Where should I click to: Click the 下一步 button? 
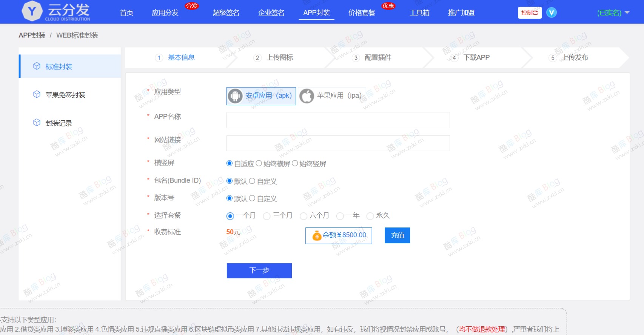click(259, 270)
